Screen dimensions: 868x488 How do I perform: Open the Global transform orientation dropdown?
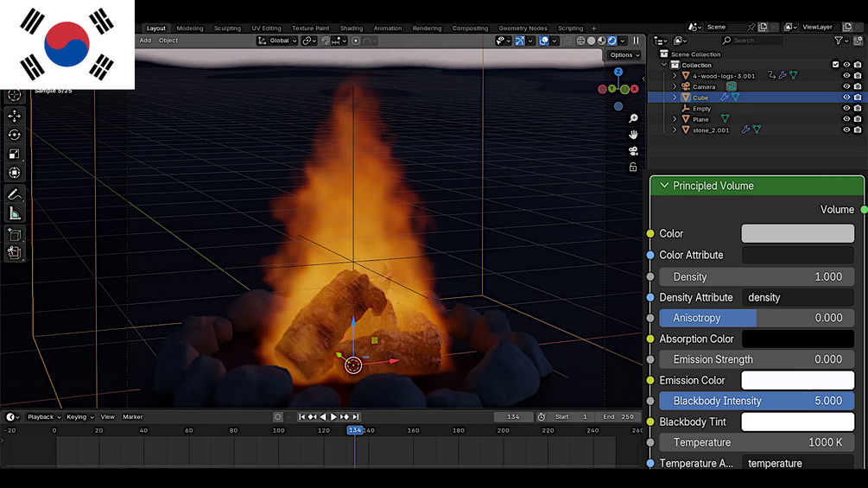pyautogui.click(x=277, y=41)
